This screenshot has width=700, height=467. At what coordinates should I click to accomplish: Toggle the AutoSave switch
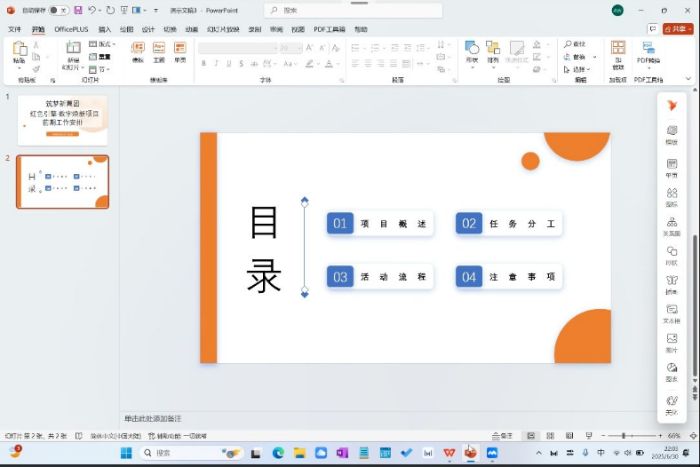click(x=59, y=10)
